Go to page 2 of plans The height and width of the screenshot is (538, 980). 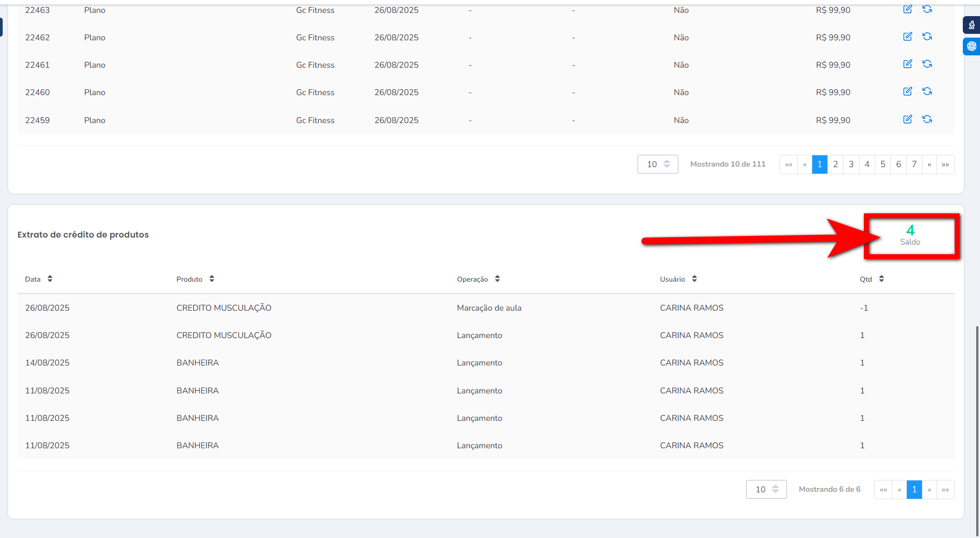point(835,164)
